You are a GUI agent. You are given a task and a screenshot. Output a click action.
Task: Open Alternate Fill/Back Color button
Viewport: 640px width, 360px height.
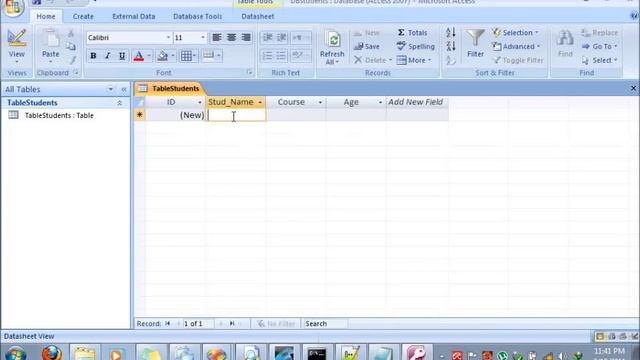pos(212,56)
